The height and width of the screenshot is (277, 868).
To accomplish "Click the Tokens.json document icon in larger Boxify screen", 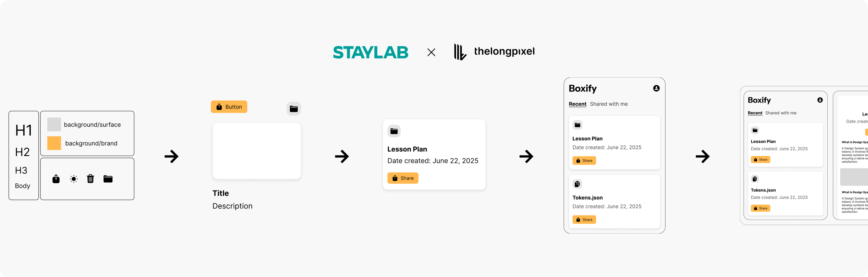I will click(577, 184).
